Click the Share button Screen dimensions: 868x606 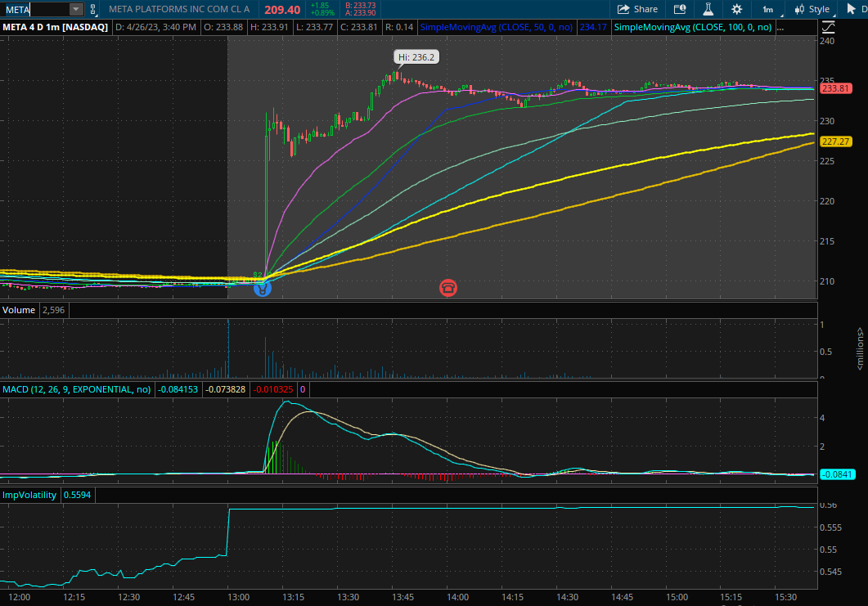pos(637,9)
